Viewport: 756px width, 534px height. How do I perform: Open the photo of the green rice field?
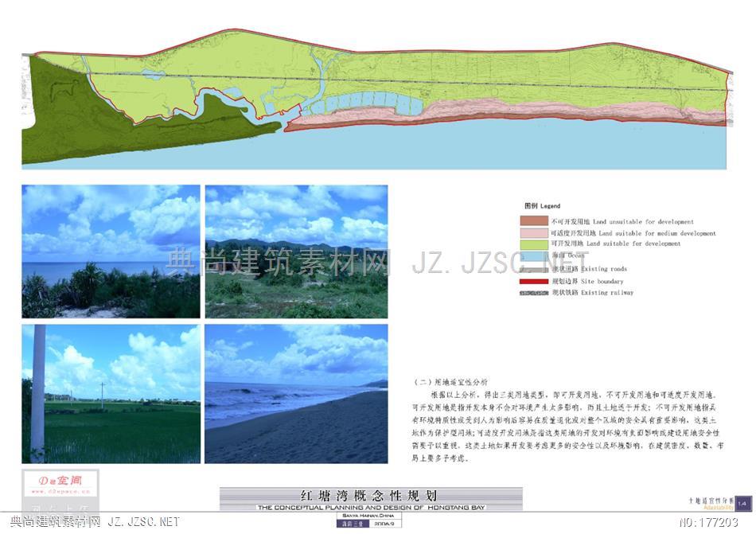coord(111,394)
